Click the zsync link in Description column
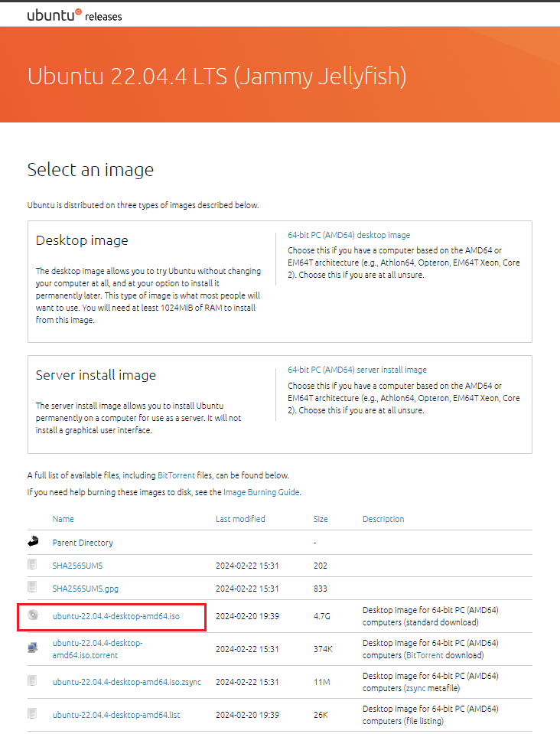 [x=416, y=688]
